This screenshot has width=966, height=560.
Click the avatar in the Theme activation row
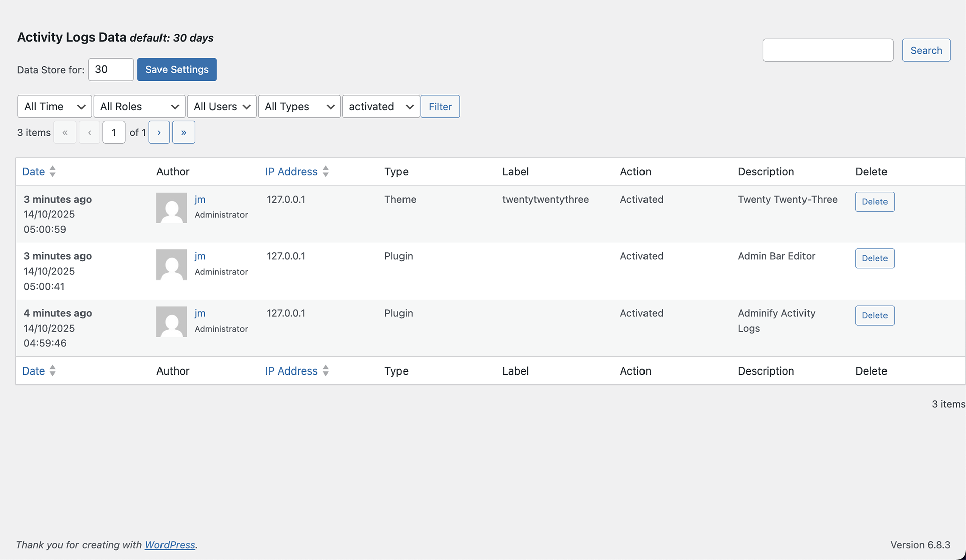click(172, 208)
